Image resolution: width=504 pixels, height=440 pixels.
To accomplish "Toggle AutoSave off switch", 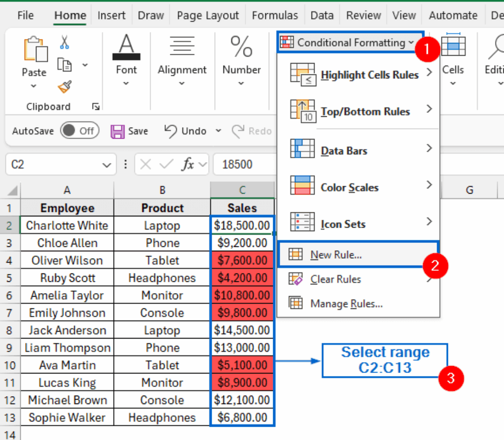I will pos(79,131).
